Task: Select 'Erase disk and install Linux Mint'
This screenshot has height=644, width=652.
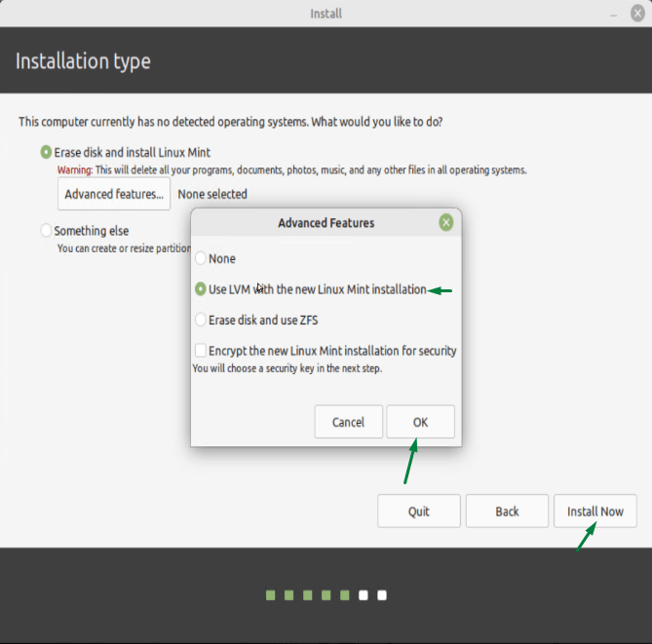Action: (47, 152)
